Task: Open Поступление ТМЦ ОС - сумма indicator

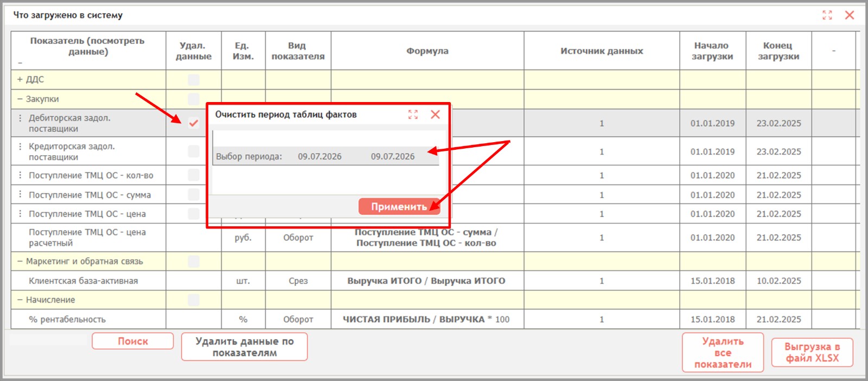Action: pyautogui.click(x=90, y=195)
